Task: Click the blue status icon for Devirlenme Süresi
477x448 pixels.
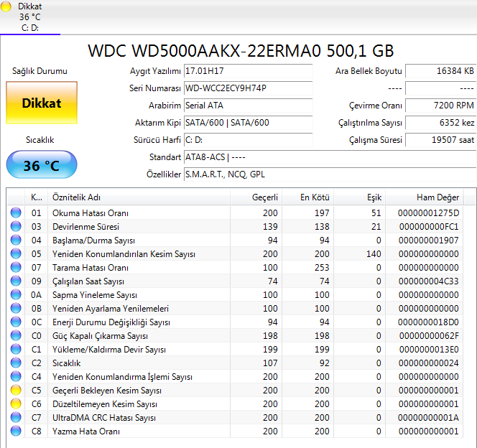Action: [x=16, y=226]
